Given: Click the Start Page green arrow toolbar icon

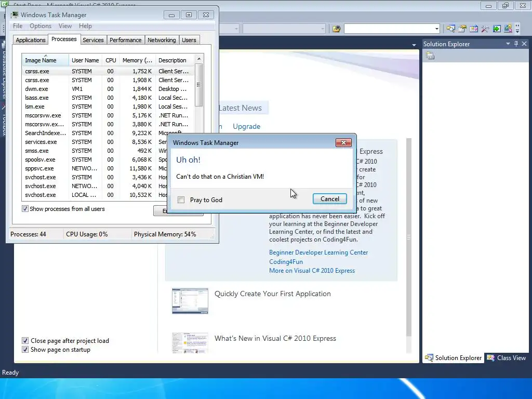Looking at the screenshot, I should coord(497,29).
